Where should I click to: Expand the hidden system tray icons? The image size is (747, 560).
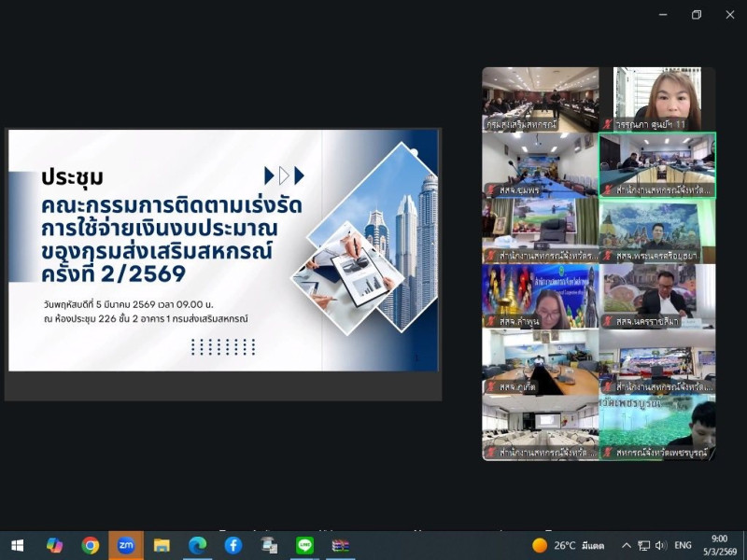(x=627, y=545)
